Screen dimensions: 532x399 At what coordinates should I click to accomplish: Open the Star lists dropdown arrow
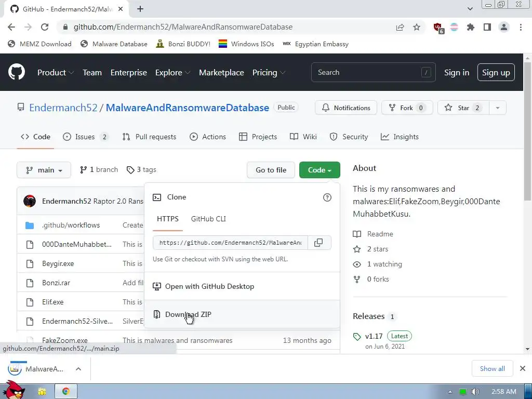pyautogui.click(x=497, y=108)
